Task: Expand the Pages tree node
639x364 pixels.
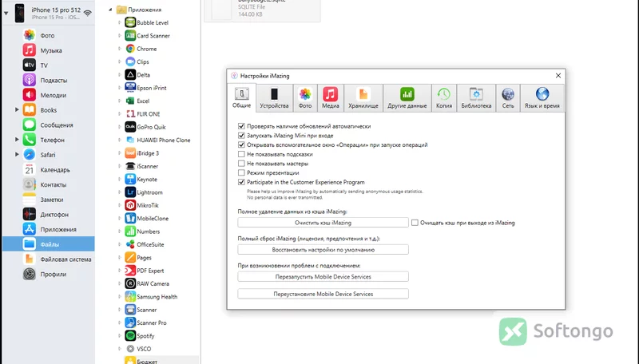Action: pos(119,257)
